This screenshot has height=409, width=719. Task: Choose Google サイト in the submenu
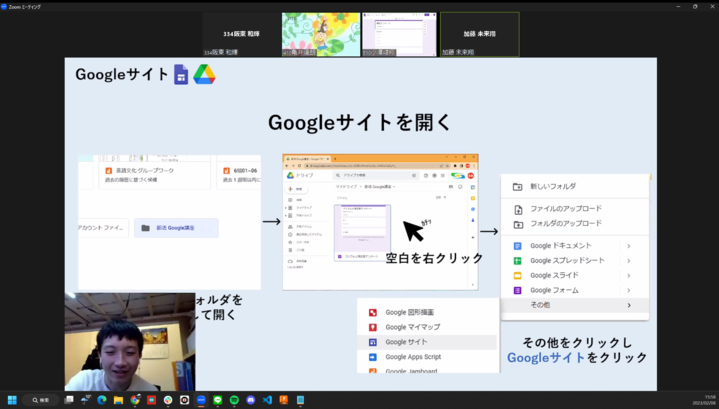(x=427, y=342)
